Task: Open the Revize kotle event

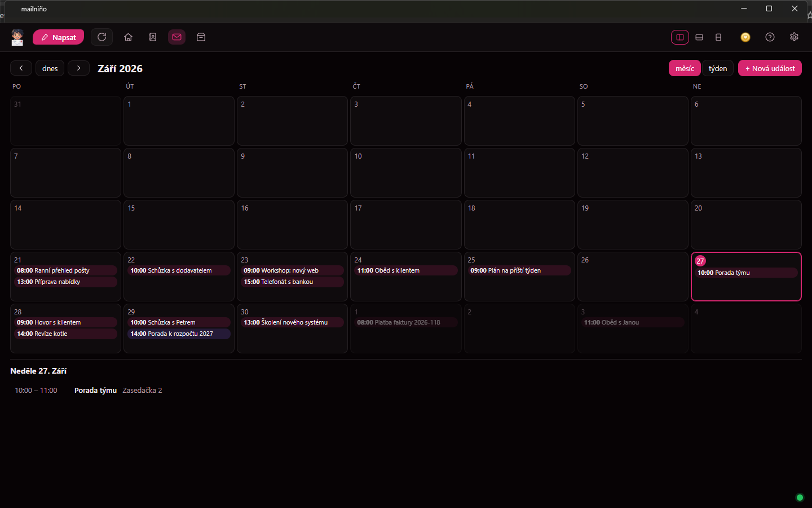Action: click(x=65, y=334)
